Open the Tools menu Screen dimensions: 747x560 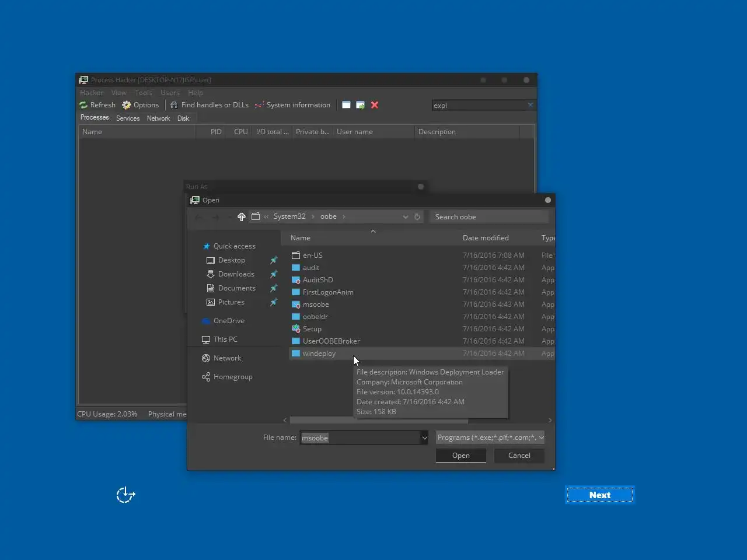click(x=144, y=93)
